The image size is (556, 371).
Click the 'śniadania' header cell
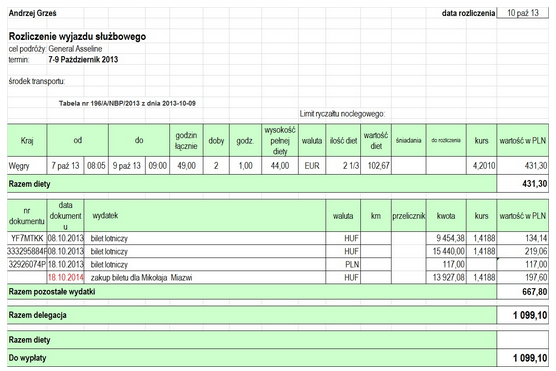408,140
